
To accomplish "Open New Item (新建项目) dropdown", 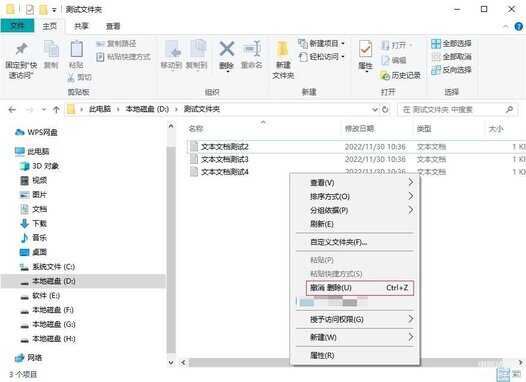I will (x=321, y=44).
